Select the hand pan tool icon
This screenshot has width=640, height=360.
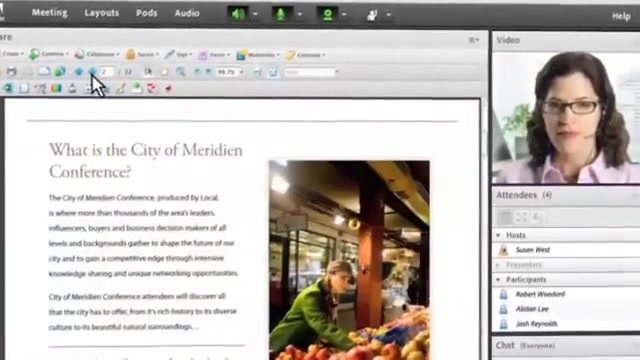(x=164, y=72)
